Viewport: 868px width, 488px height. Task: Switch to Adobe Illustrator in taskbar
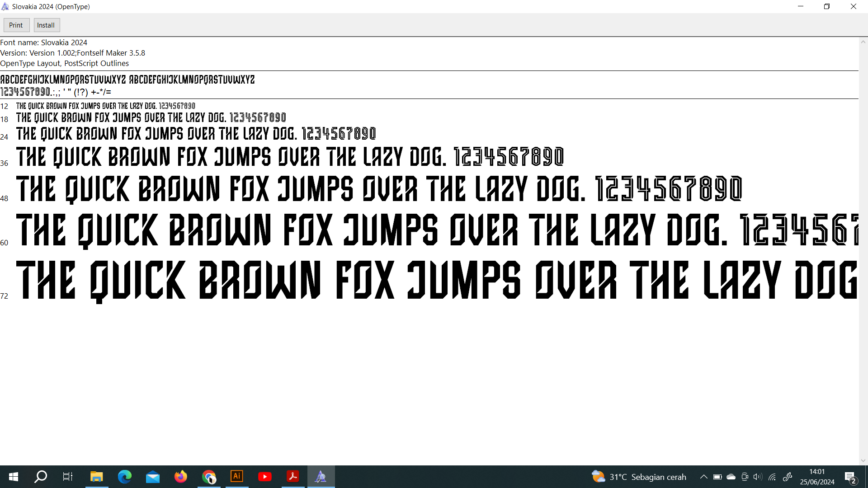coord(237,477)
